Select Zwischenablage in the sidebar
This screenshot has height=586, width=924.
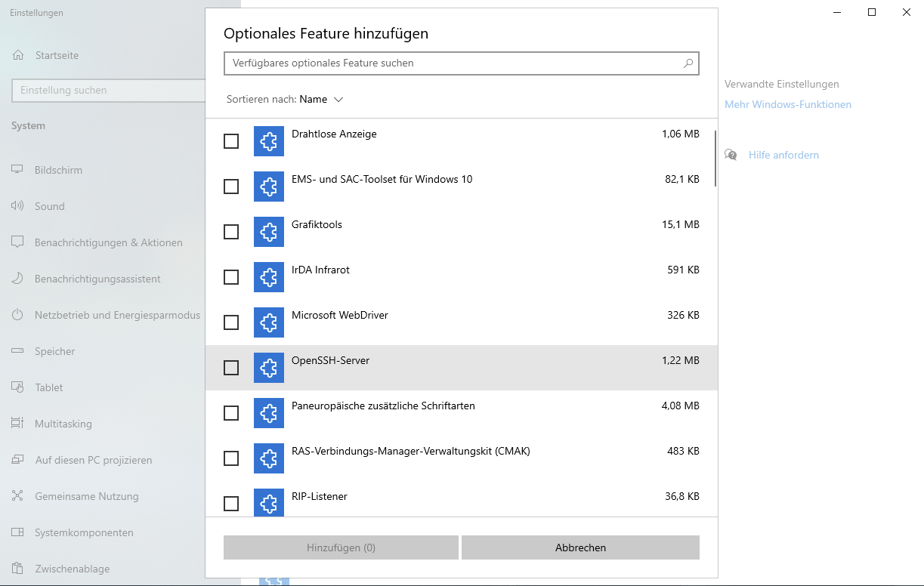pyautogui.click(x=72, y=569)
